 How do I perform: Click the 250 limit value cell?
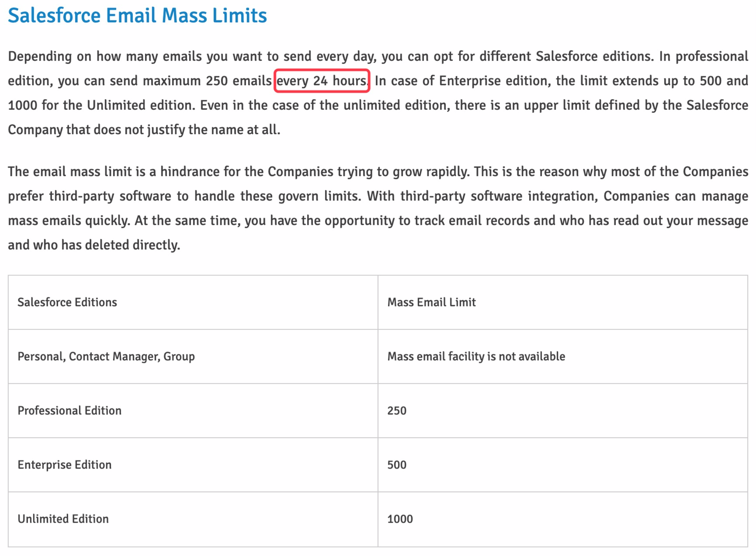[397, 410]
